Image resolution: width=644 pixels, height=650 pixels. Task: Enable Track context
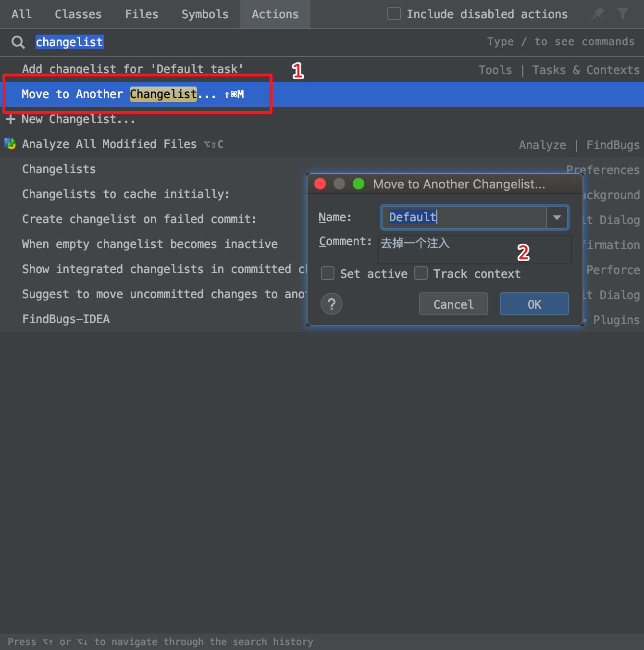tap(421, 273)
